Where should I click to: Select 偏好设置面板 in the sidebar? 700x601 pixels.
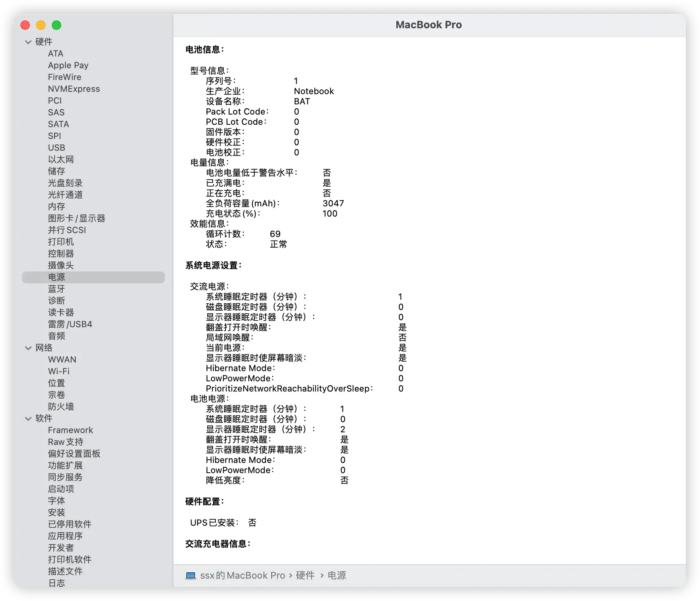[74, 454]
